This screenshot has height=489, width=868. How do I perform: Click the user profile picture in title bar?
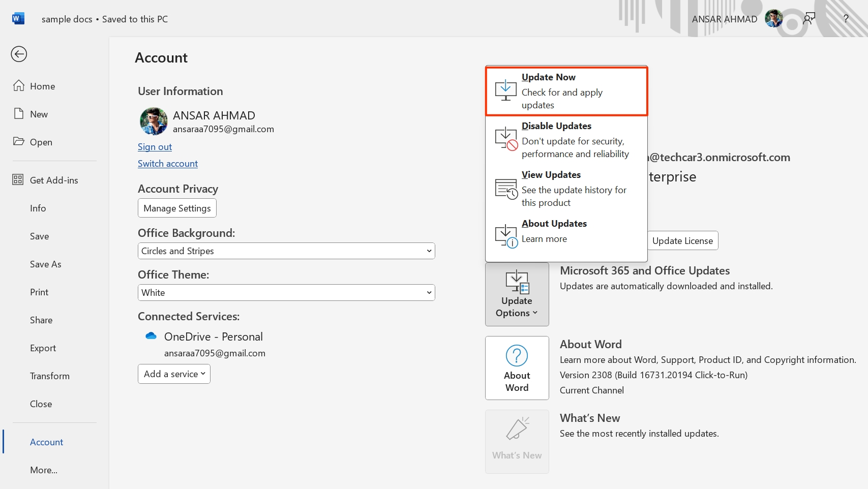click(x=773, y=19)
